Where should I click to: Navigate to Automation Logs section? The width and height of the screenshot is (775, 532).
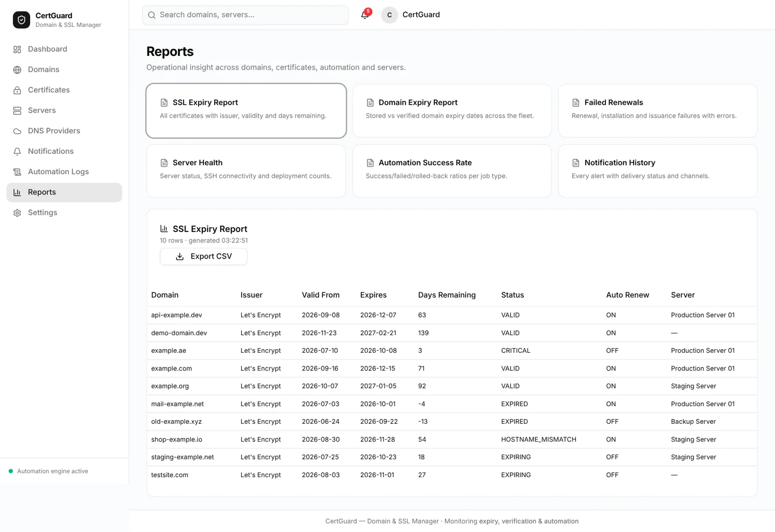(x=64, y=172)
